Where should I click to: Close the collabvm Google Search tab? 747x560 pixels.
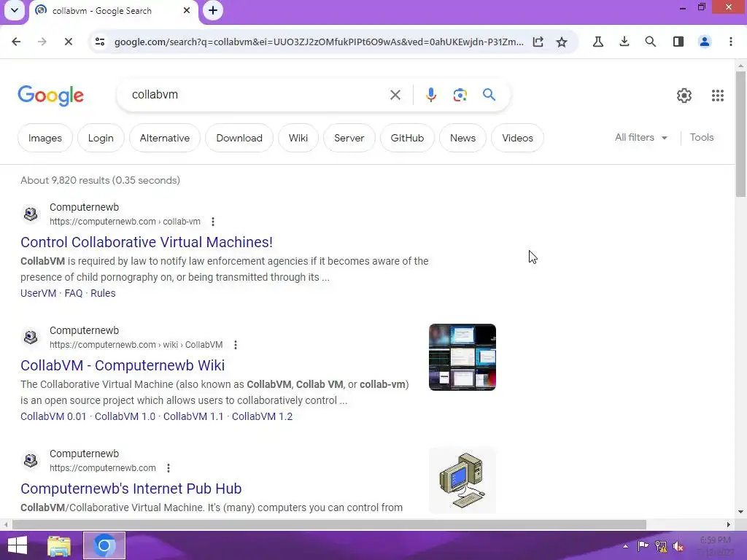(187, 10)
